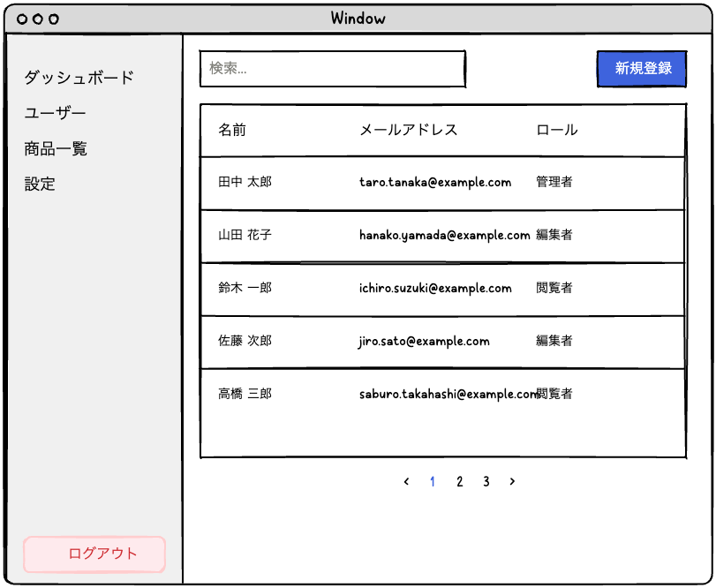Click taro.tanaka@example.com email
This screenshot has width=716, height=588.
pyautogui.click(x=435, y=182)
